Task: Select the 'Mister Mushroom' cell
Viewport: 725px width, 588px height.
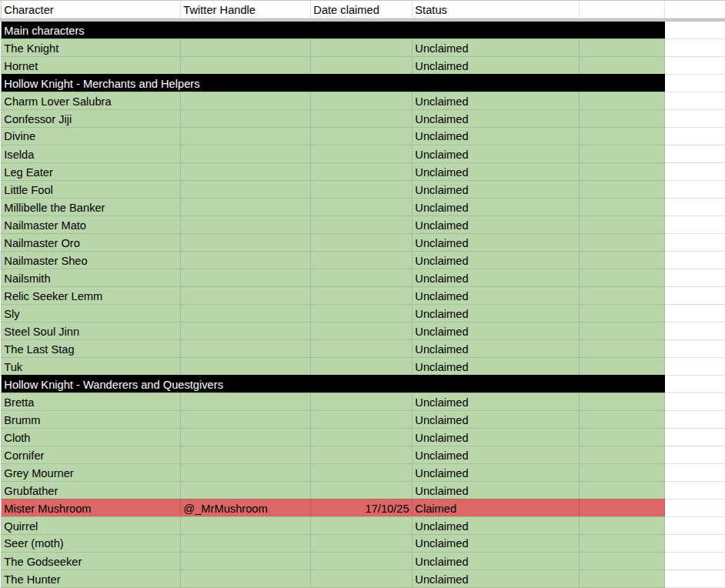Action: click(x=91, y=509)
